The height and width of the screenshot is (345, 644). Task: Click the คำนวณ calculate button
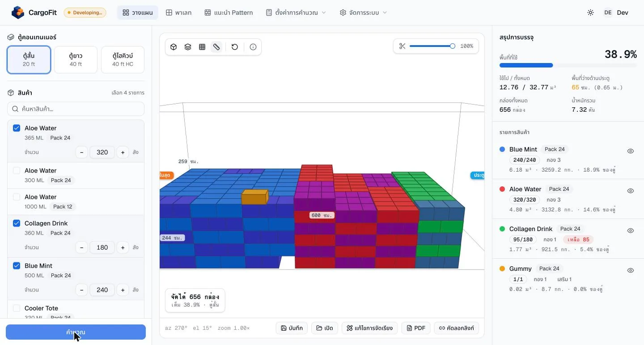[x=76, y=332]
